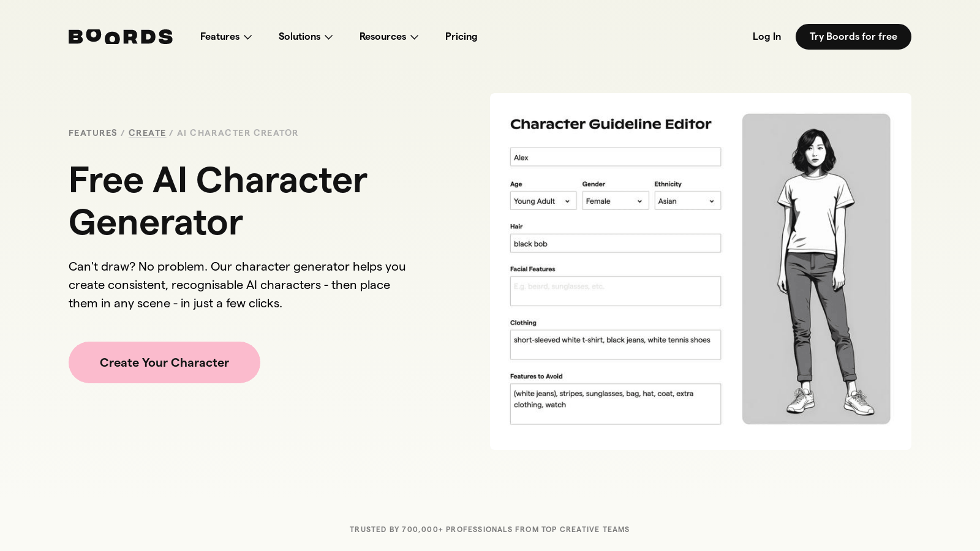Click the empty Facial Features field

point(616,291)
